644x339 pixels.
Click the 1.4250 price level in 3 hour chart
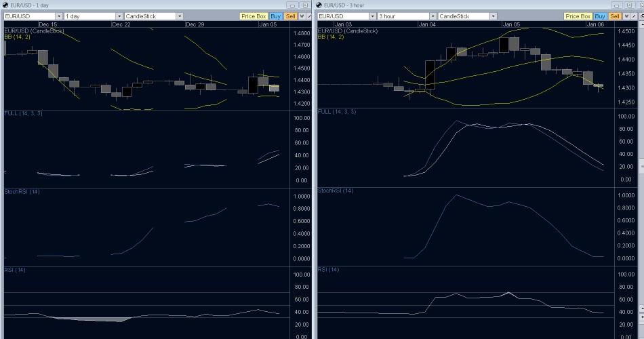click(626, 102)
